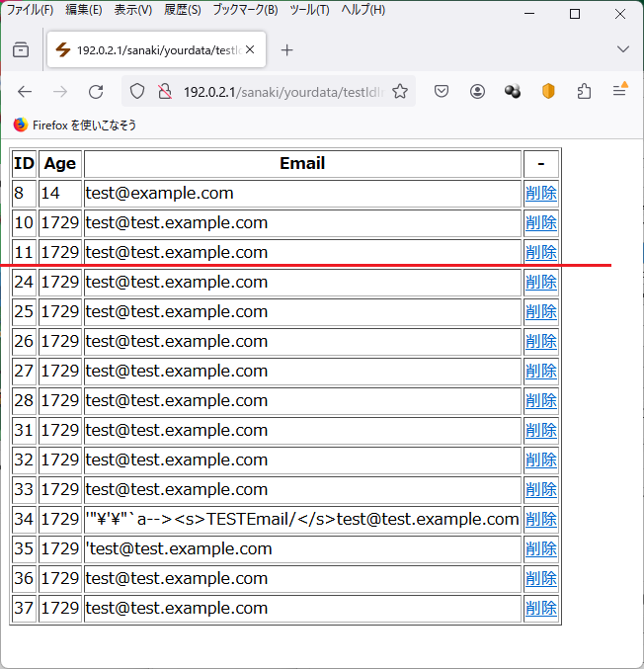Screen dimensions: 644x669
Task: Click the ID cell 37
Action: click(24, 608)
